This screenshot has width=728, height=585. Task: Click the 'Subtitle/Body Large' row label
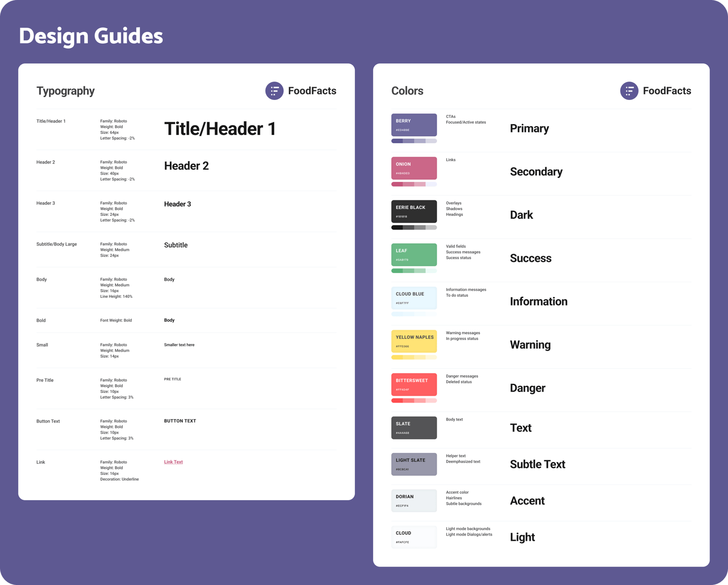(56, 244)
